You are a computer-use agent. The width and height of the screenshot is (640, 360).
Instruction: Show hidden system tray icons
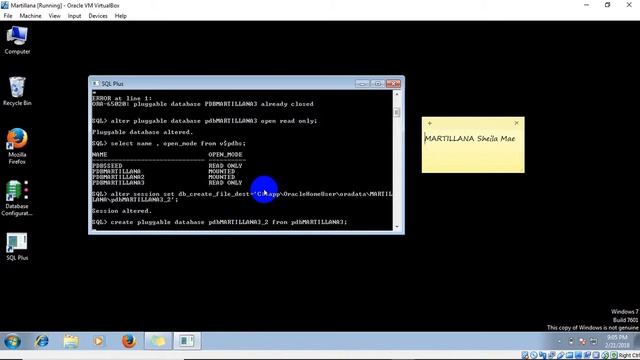click(x=559, y=341)
